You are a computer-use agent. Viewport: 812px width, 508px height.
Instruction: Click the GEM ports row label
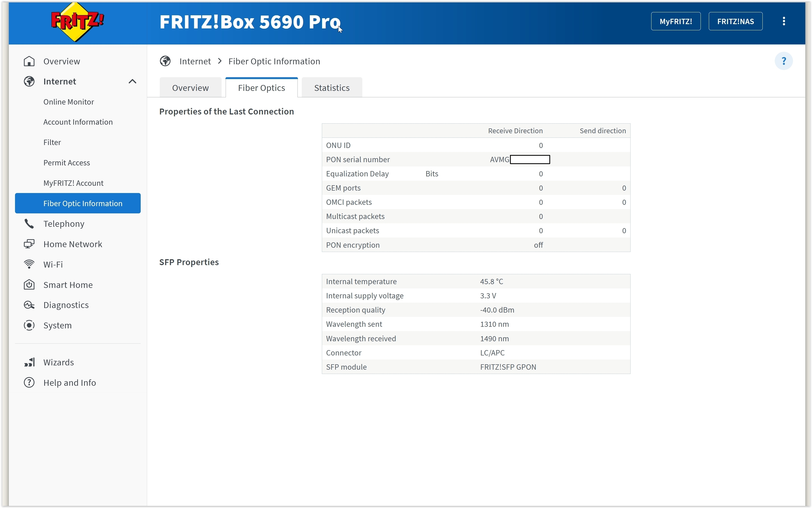coord(343,188)
